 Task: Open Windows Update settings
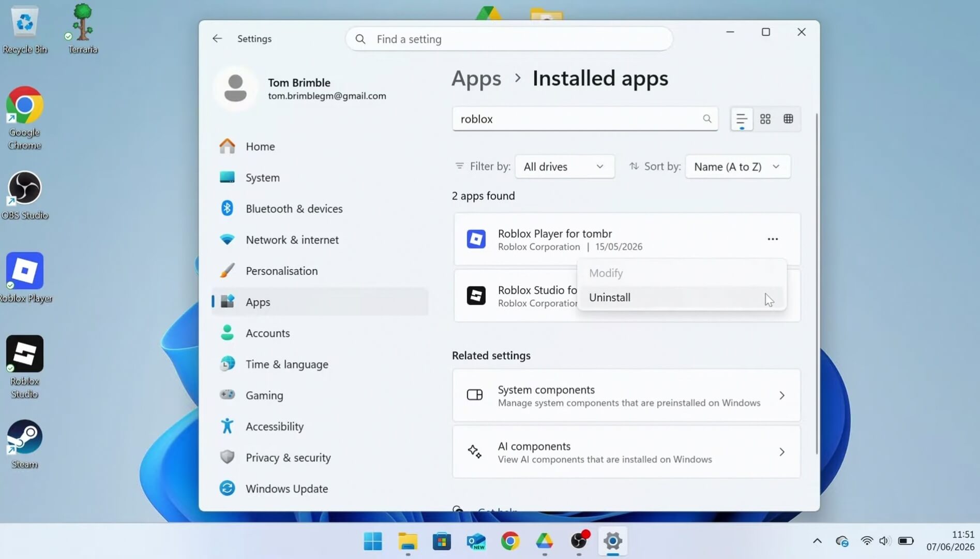[320, 489]
